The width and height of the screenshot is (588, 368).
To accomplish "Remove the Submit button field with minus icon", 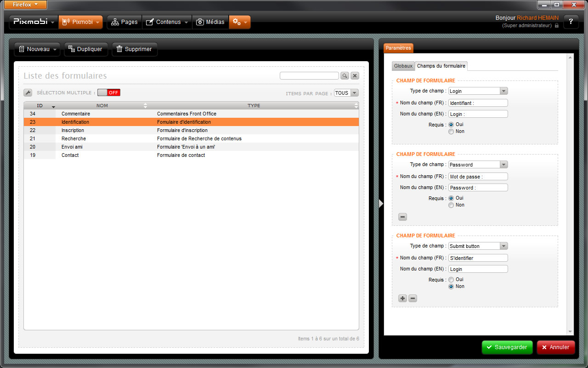I will tap(413, 298).
